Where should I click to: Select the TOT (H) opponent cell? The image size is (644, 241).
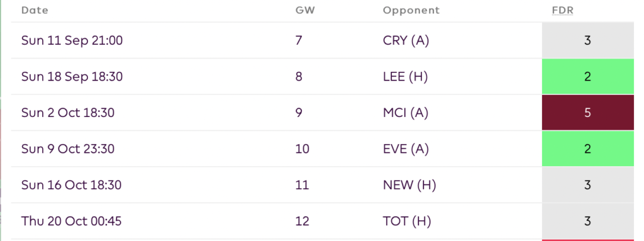pos(407,221)
